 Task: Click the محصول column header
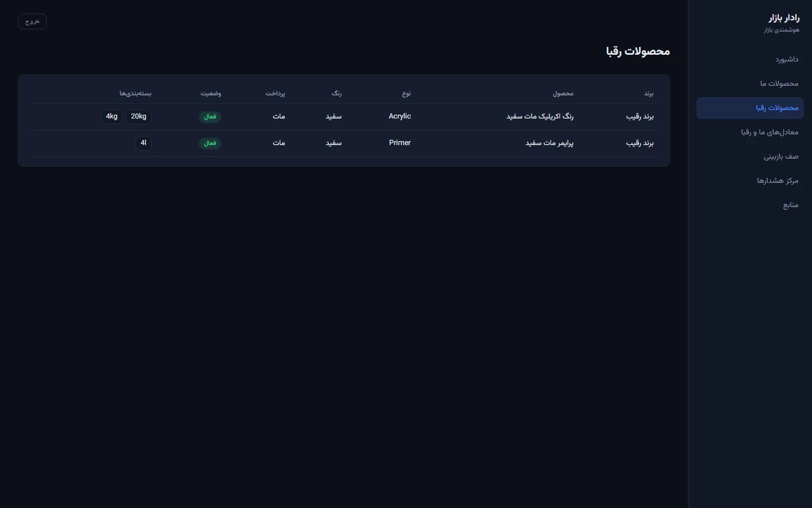(563, 94)
